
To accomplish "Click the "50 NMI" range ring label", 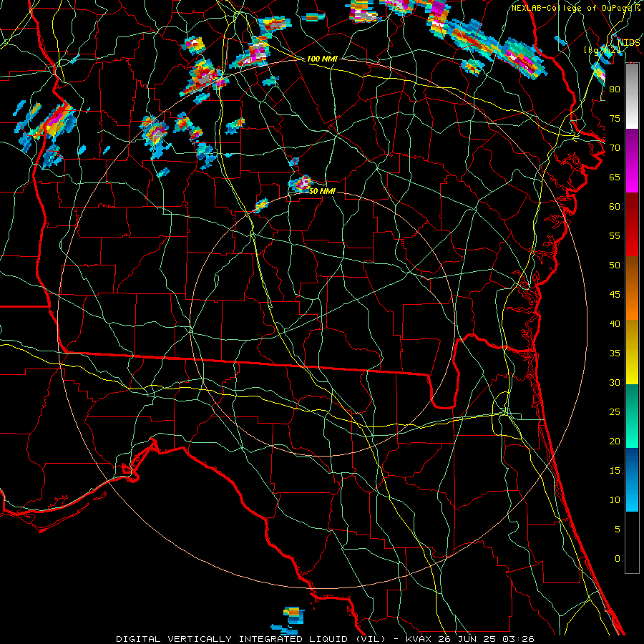I will (322, 191).
